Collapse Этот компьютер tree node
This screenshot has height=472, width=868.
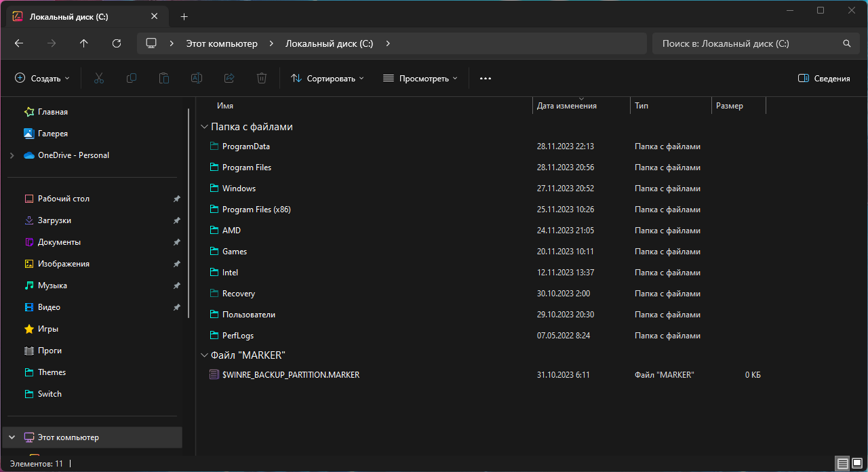coord(12,437)
